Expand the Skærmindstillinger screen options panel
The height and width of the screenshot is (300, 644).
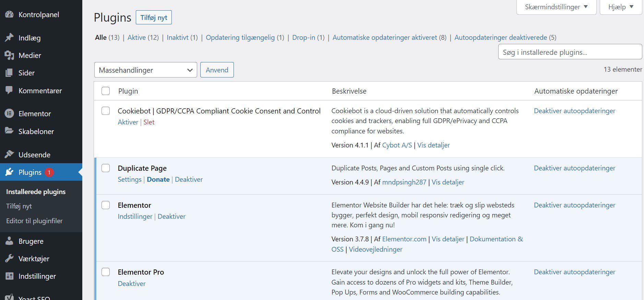pos(556,7)
